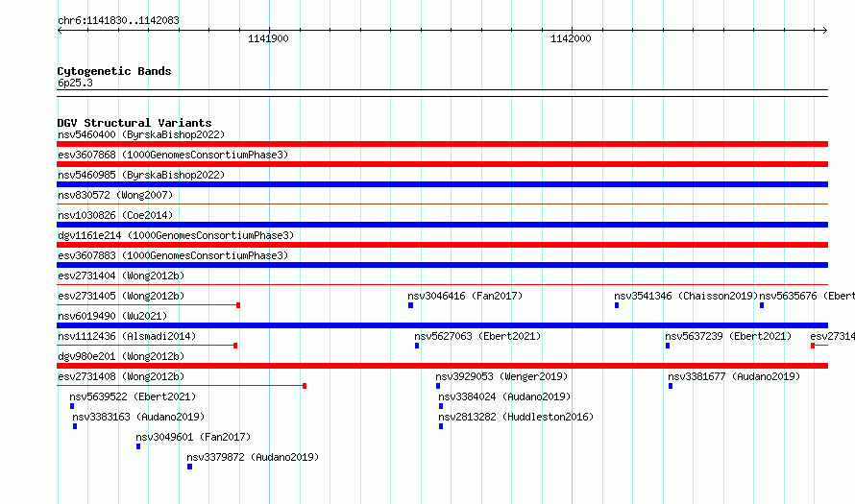The width and height of the screenshot is (855, 504).
Task: Click the blue bar under nsv6019490
Action: 442,325
